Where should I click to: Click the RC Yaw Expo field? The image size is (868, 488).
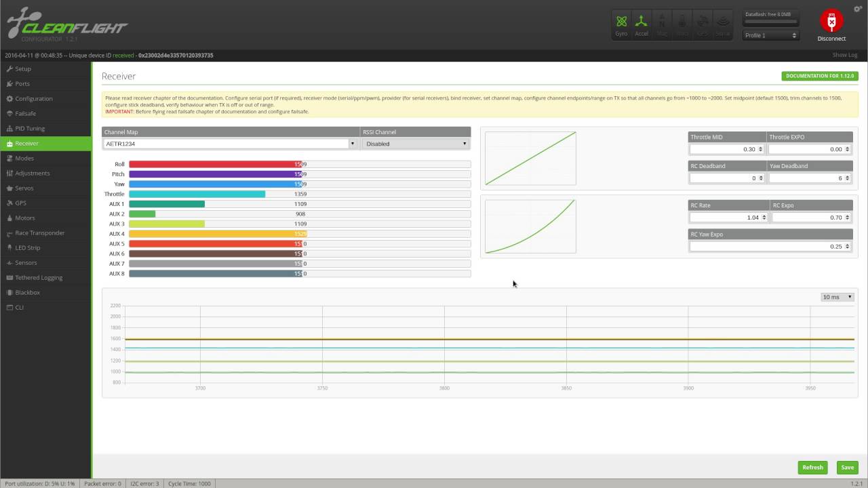770,247
